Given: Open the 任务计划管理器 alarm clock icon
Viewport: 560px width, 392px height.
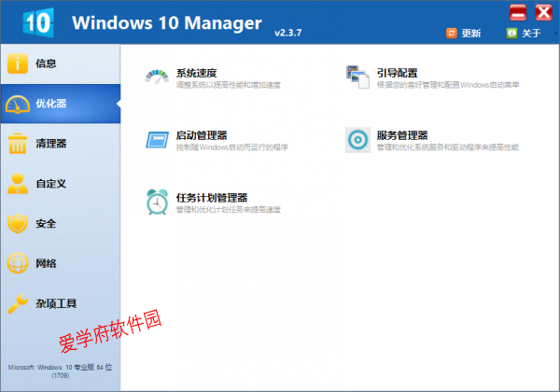Looking at the screenshot, I should (157, 203).
